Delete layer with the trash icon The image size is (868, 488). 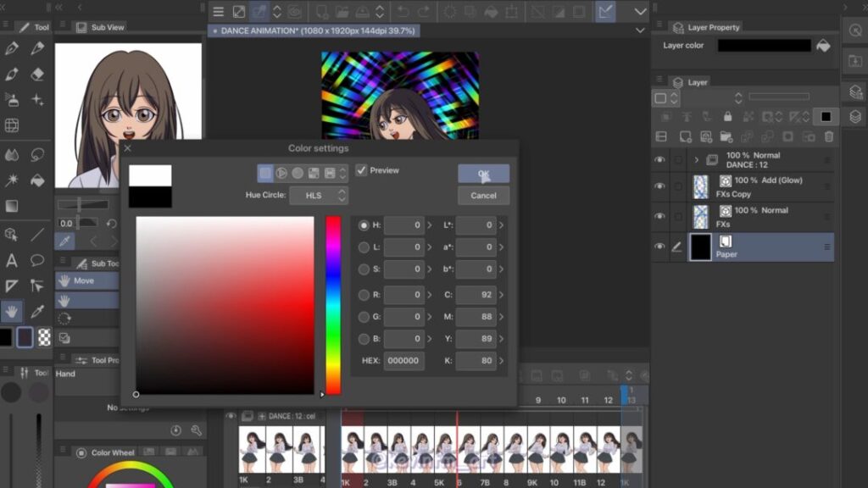tap(829, 136)
